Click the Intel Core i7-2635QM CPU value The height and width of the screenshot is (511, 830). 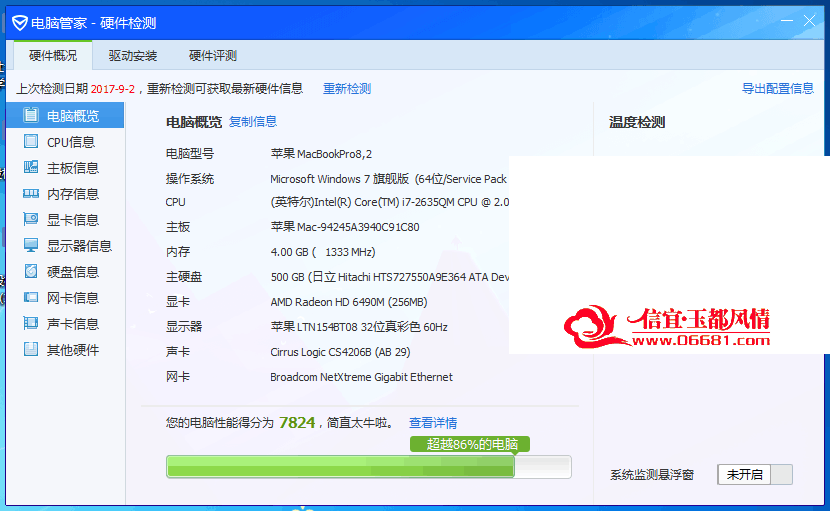coord(390,202)
